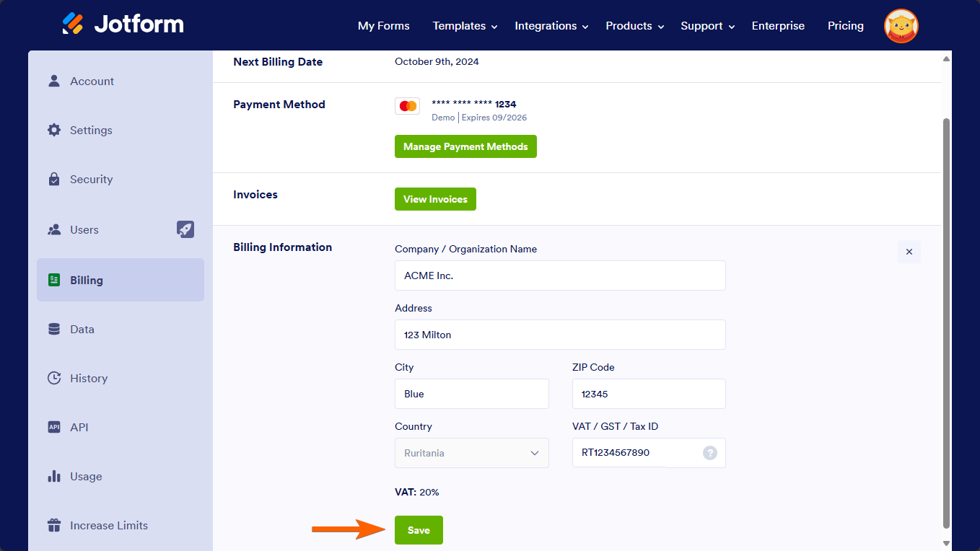980x551 pixels.
Task: Click the Jotform logo icon
Action: point(73,24)
